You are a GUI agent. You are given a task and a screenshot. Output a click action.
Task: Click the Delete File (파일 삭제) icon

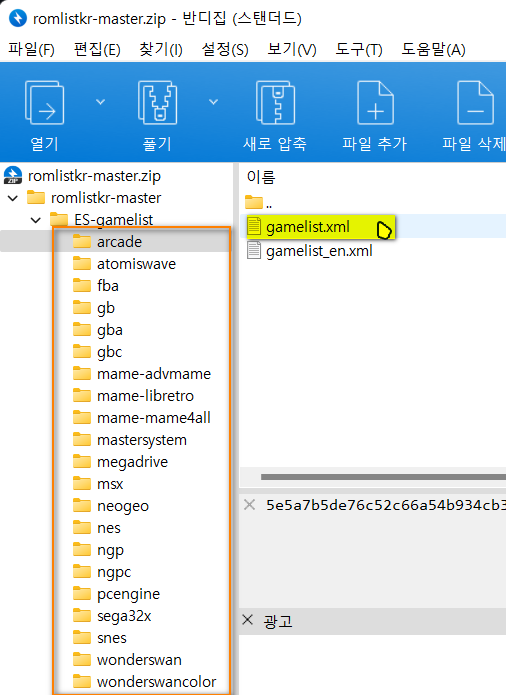pyautogui.click(x=475, y=103)
